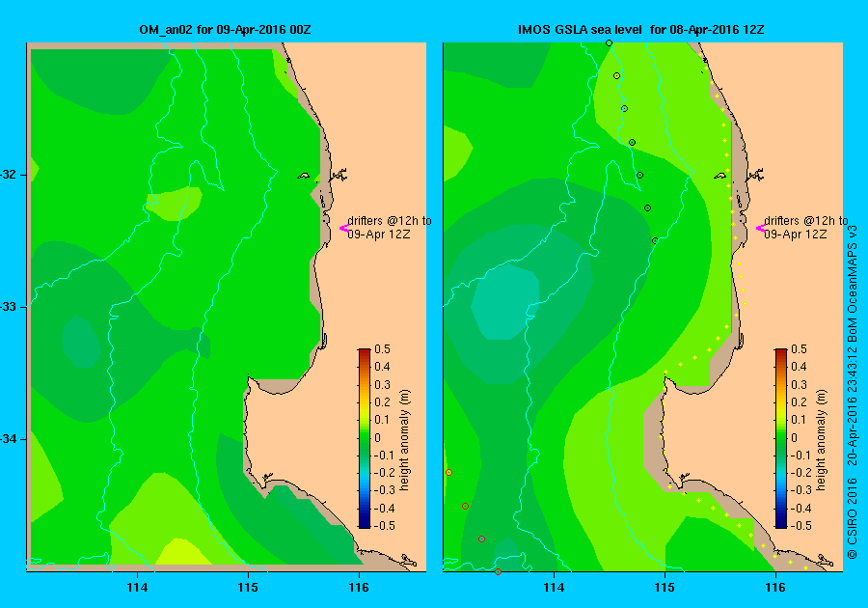
Task: Click Rottnest Island outline in the IMOS GSLA map
Action: click(720, 176)
